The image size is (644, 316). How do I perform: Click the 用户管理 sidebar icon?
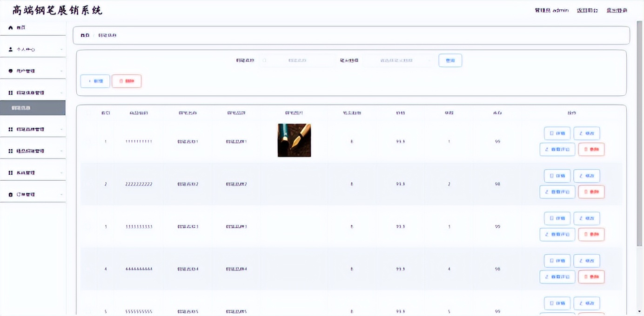point(11,71)
